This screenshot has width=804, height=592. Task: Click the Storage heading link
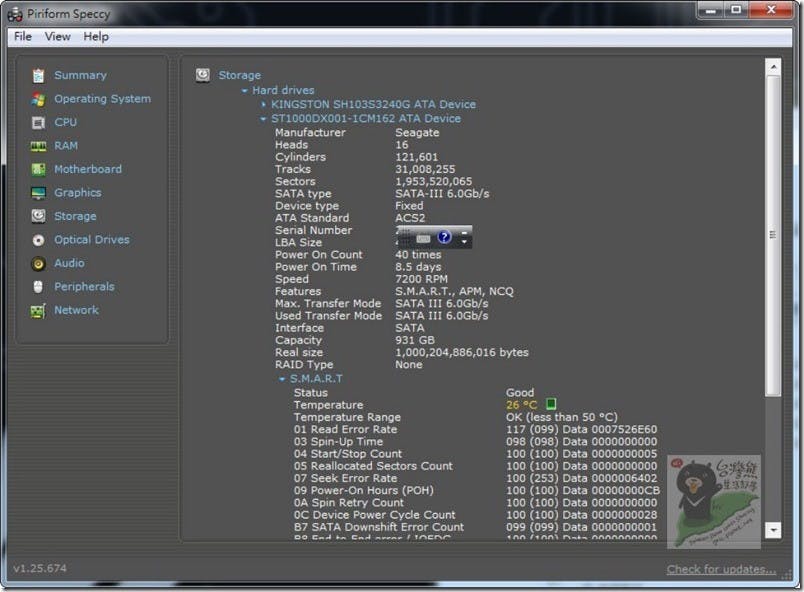239,75
